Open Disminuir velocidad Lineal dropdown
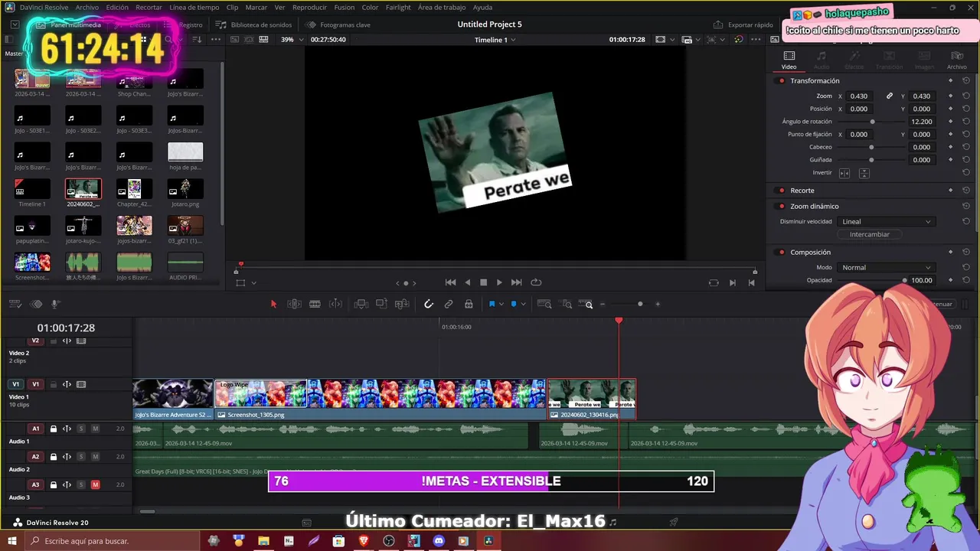 click(886, 222)
